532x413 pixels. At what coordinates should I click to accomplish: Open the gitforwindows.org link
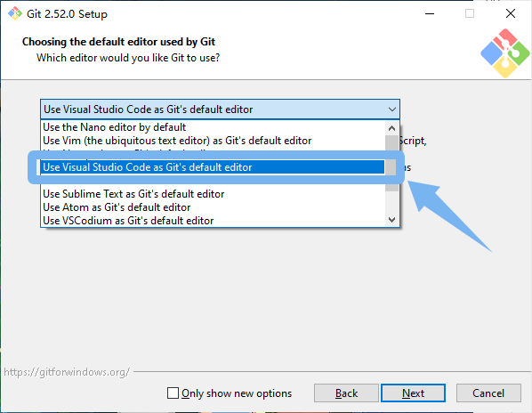pos(67,372)
